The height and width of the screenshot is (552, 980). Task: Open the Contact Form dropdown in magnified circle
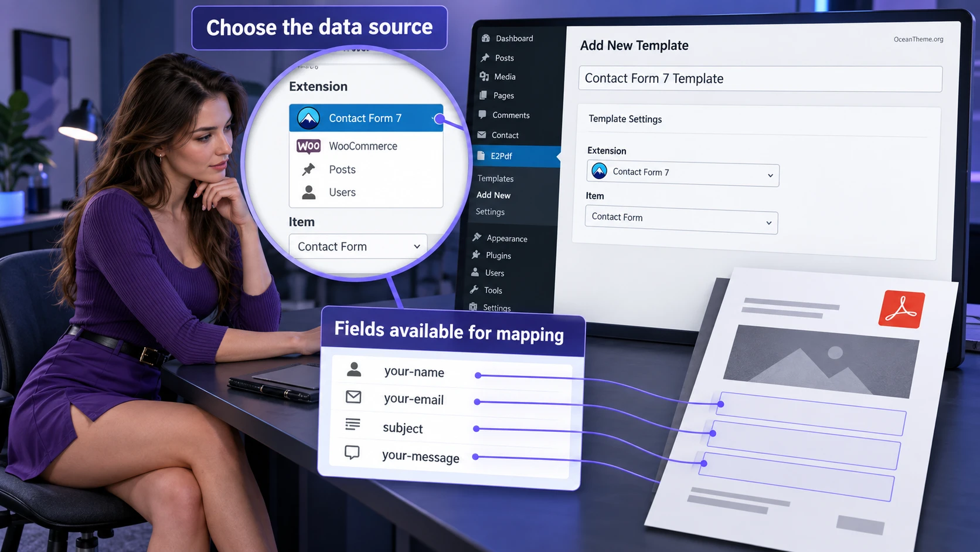point(358,246)
